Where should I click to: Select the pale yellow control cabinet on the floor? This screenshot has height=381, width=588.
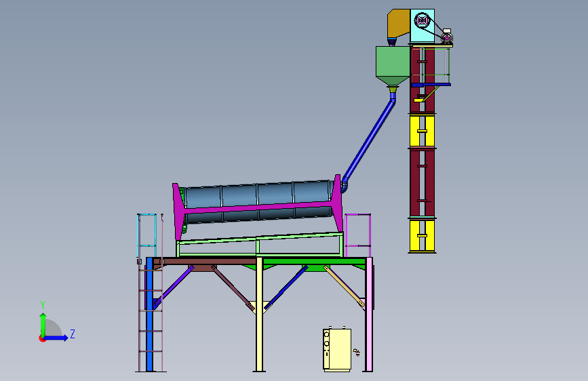coord(337,350)
